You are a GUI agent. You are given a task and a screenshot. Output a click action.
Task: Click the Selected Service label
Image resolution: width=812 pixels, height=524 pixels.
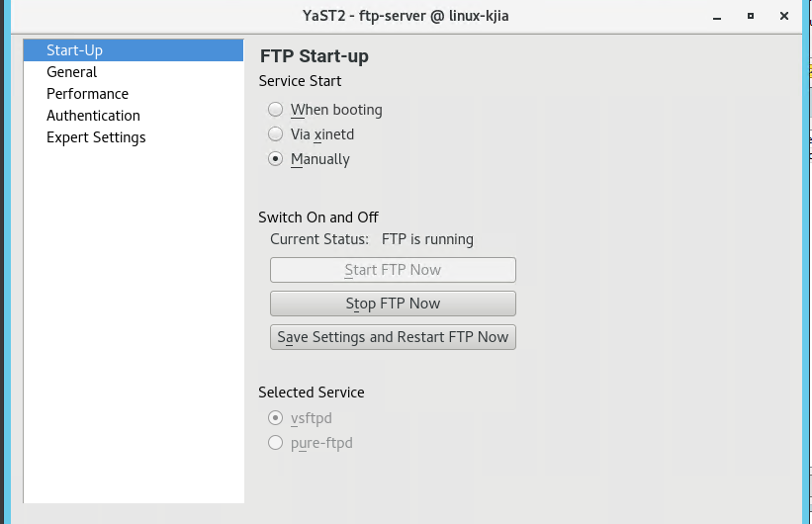311,393
